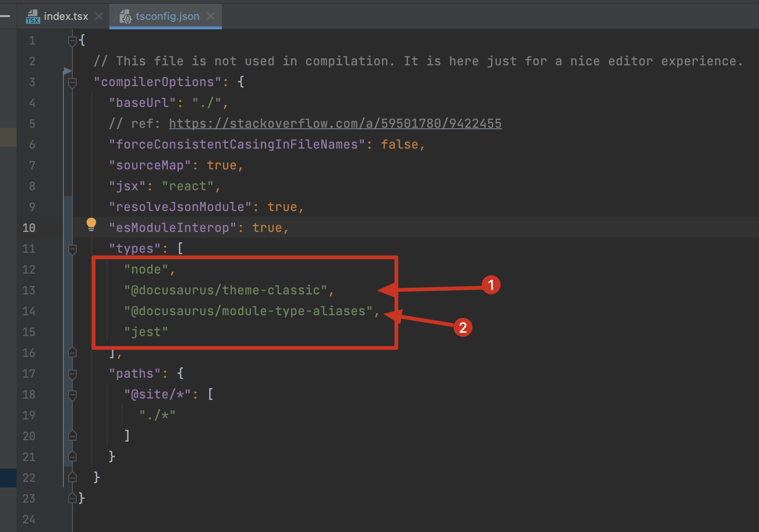
Task: Click the red annotation badge numbered 2
Action: point(463,328)
